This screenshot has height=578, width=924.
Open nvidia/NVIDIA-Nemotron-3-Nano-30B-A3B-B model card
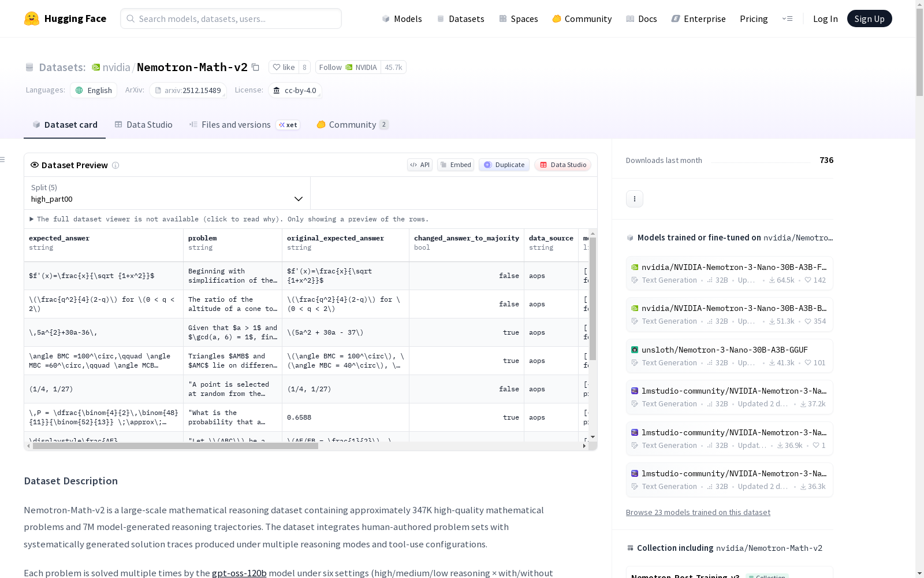pyautogui.click(x=729, y=314)
